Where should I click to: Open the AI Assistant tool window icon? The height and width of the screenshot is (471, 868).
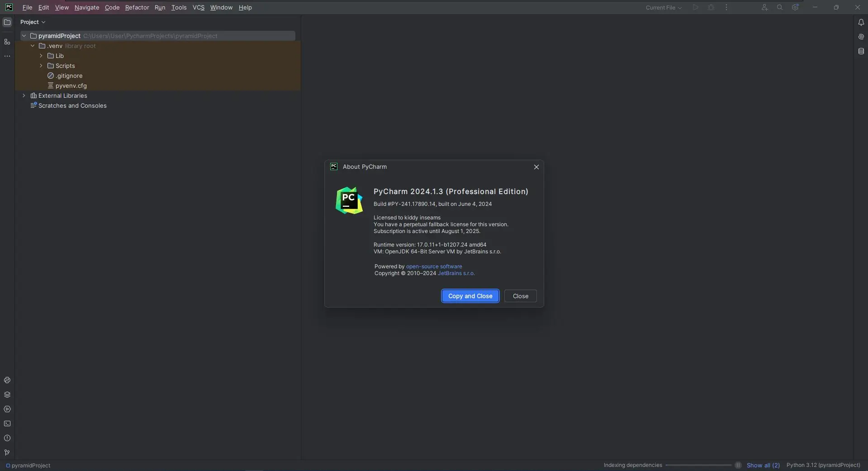pos(861,37)
